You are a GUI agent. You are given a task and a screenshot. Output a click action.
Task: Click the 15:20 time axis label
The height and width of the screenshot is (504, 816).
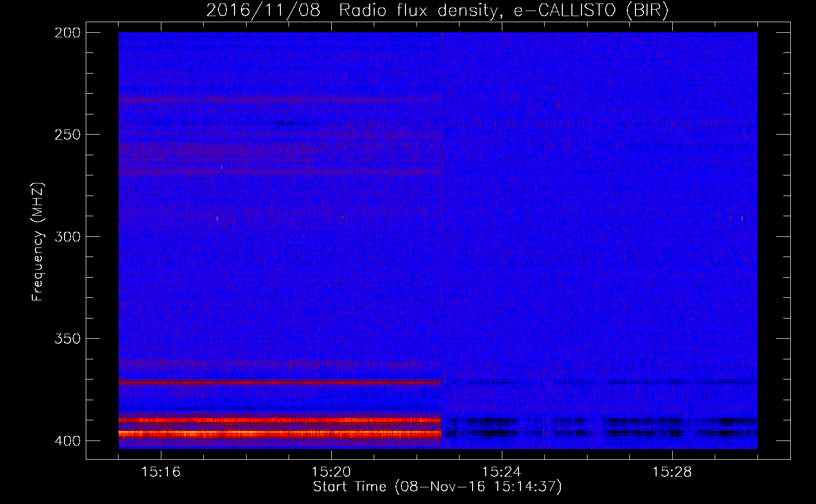[331, 472]
